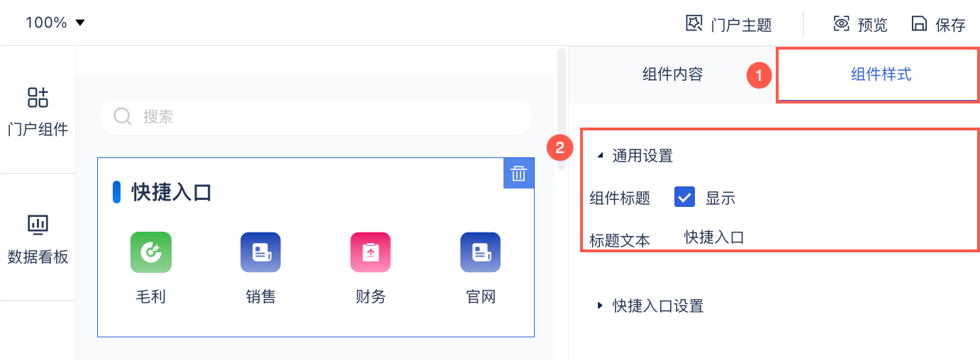This screenshot has height=360, width=980.
Task: Switch to the 组件内容 tab
Action: pos(672,74)
